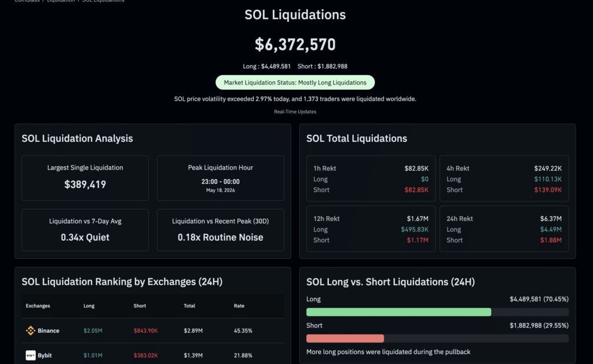
Task: Click the green Long liquidations progress bar
Action: 398,312
